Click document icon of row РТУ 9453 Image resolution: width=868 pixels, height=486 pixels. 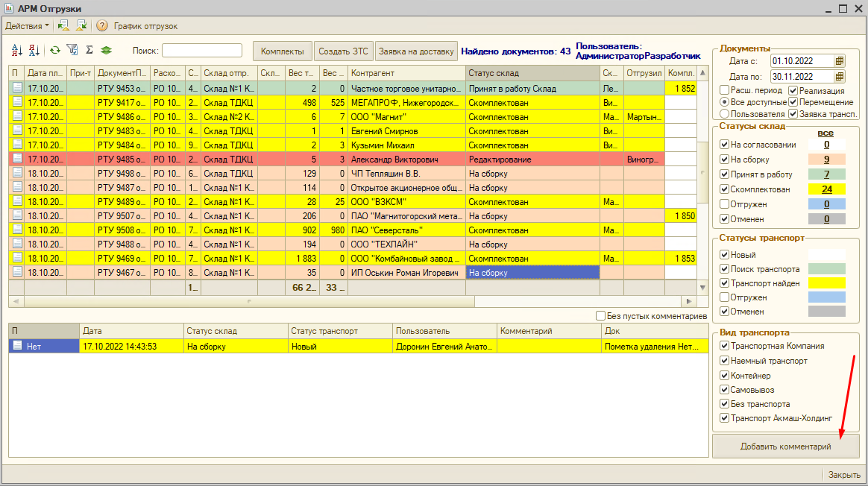point(17,88)
